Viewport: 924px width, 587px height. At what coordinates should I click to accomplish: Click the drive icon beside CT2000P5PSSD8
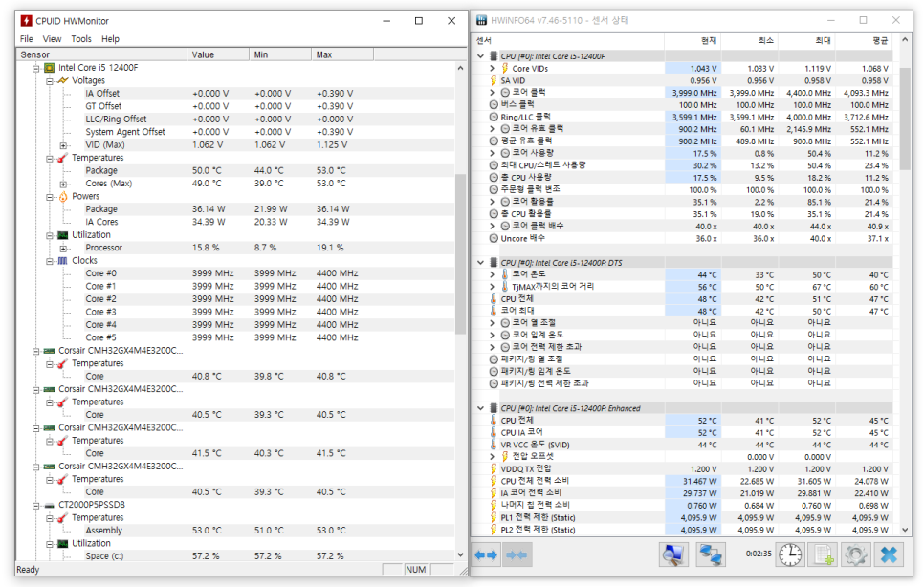pyautogui.click(x=50, y=505)
